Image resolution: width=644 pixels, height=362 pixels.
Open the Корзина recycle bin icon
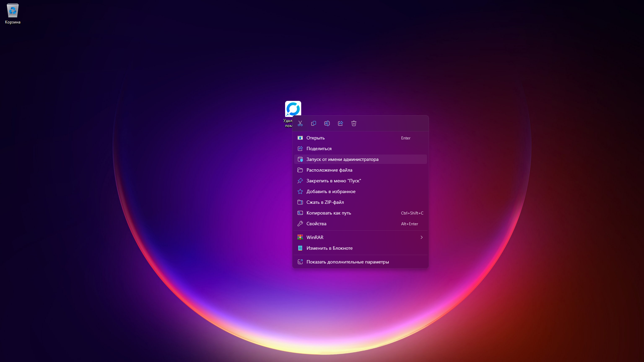coord(13,11)
